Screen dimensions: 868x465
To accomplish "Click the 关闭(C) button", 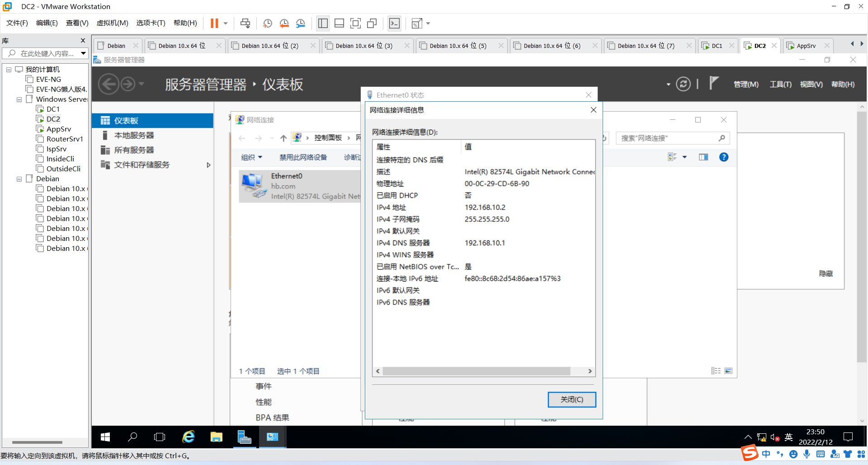I will 572,399.
